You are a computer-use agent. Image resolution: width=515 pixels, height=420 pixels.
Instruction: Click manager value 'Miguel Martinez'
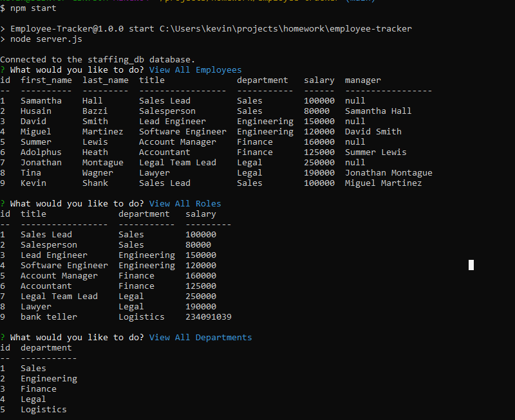[x=383, y=183]
